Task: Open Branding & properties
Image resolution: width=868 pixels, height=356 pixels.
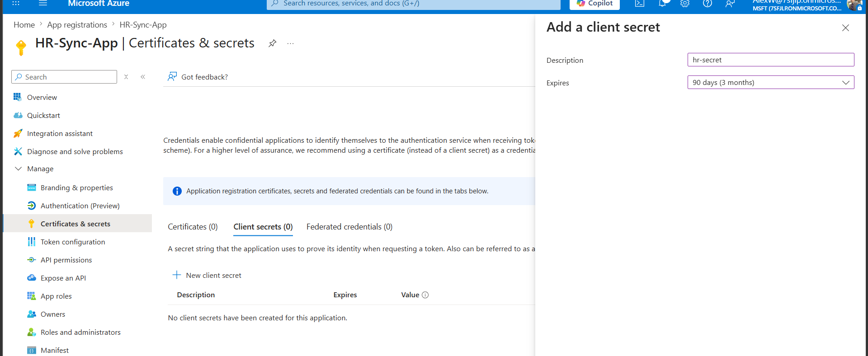Action: (x=77, y=187)
